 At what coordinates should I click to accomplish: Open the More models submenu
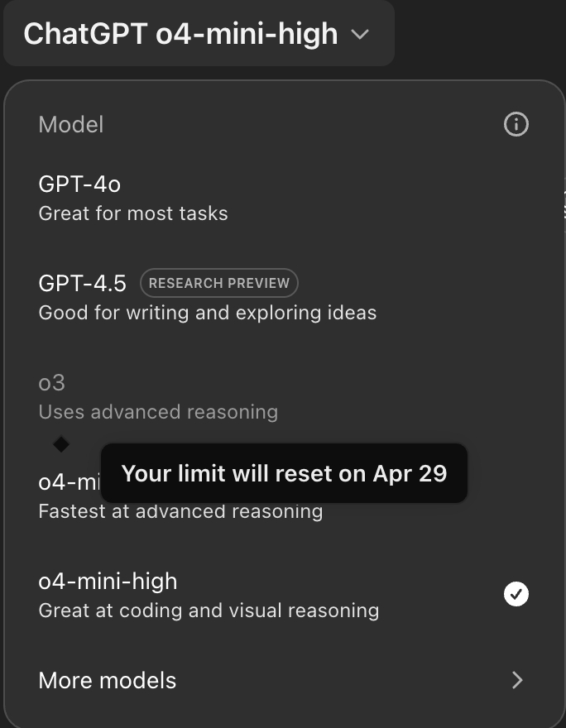pyautogui.click(x=108, y=681)
